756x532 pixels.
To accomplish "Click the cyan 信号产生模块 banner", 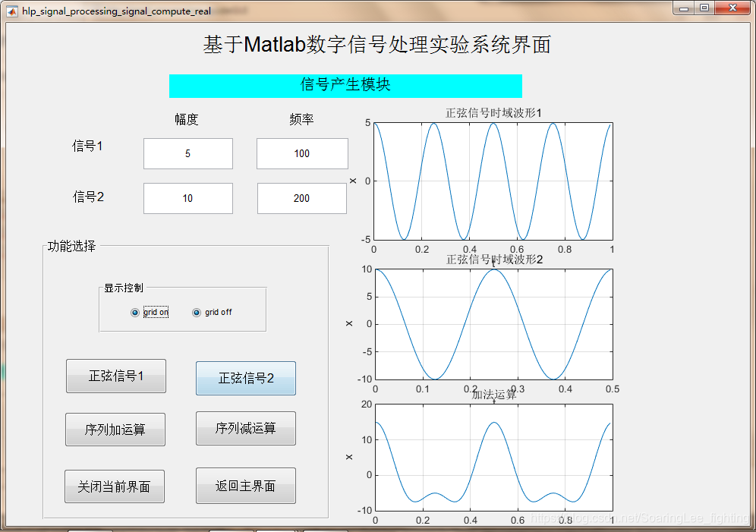I will pos(345,86).
